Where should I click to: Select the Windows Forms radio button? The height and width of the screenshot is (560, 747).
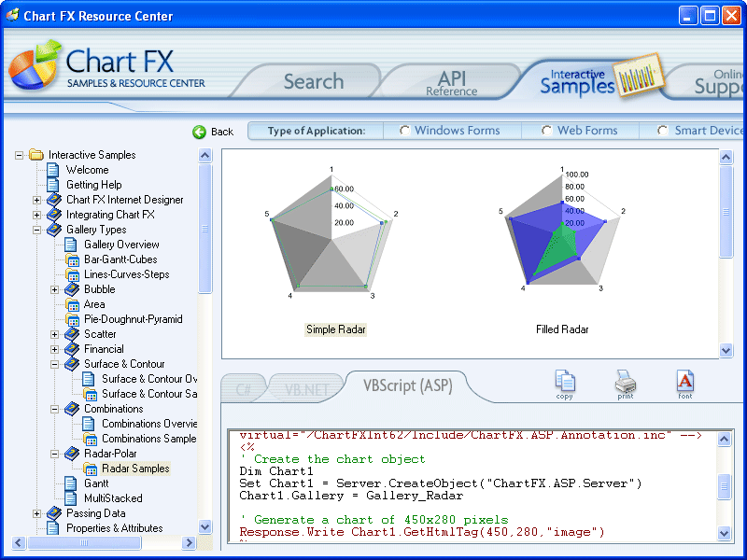(x=405, y=131)
